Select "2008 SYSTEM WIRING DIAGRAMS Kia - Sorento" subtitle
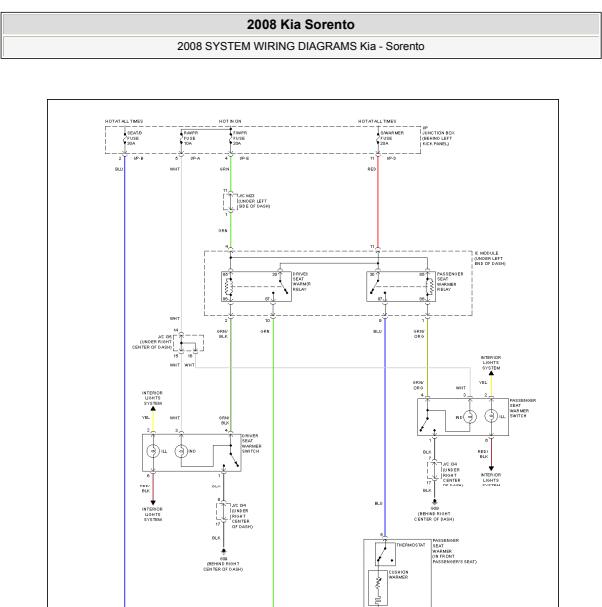Image resolution: width=602 pixels, height=607 pixels. click(x=301, y=46)
